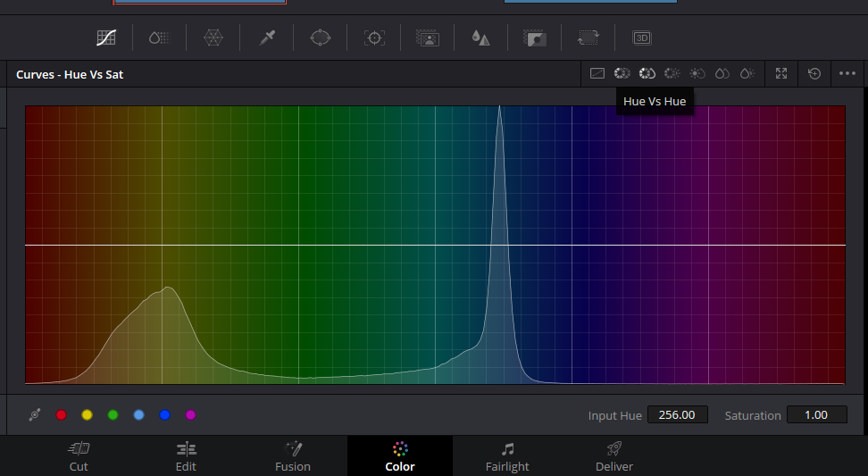This screenshot has height=476, width=868.
Task: Select the blue hue preset dot
Action: pos(164,414)
